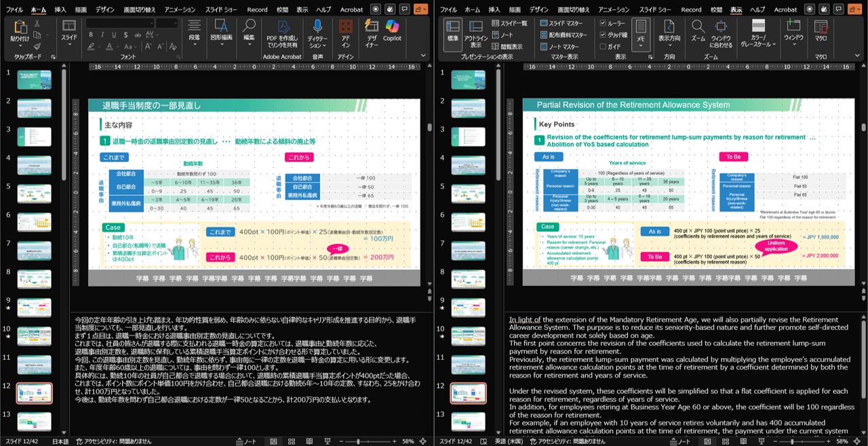868x446 pixels.
Task: Expand the Paragraph (段落) dropdown
Action: 194,34
